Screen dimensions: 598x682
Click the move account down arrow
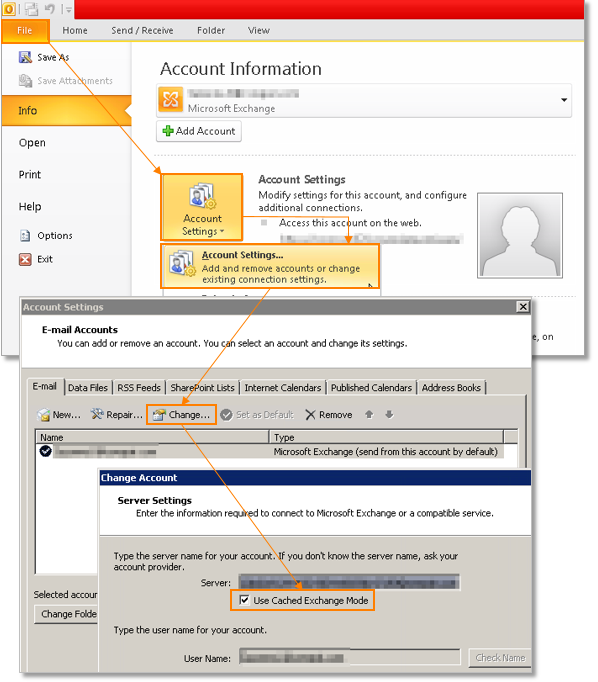tap(389, 414)
